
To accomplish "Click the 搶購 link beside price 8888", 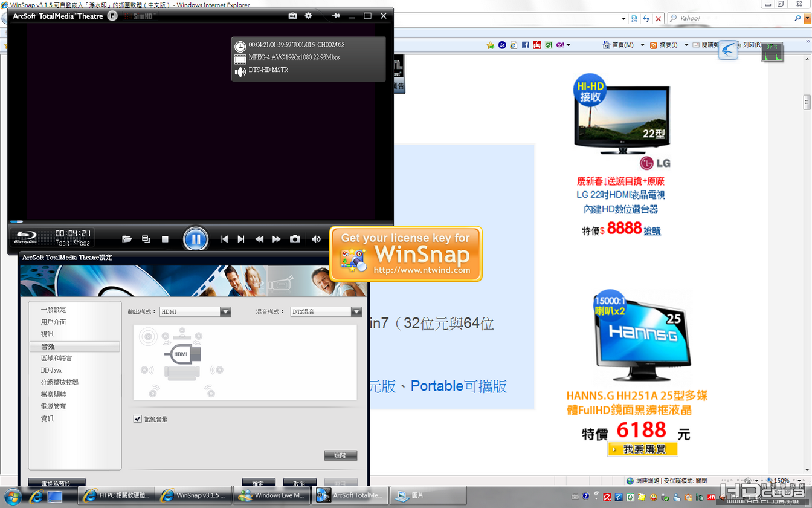I will click(652, 230).
